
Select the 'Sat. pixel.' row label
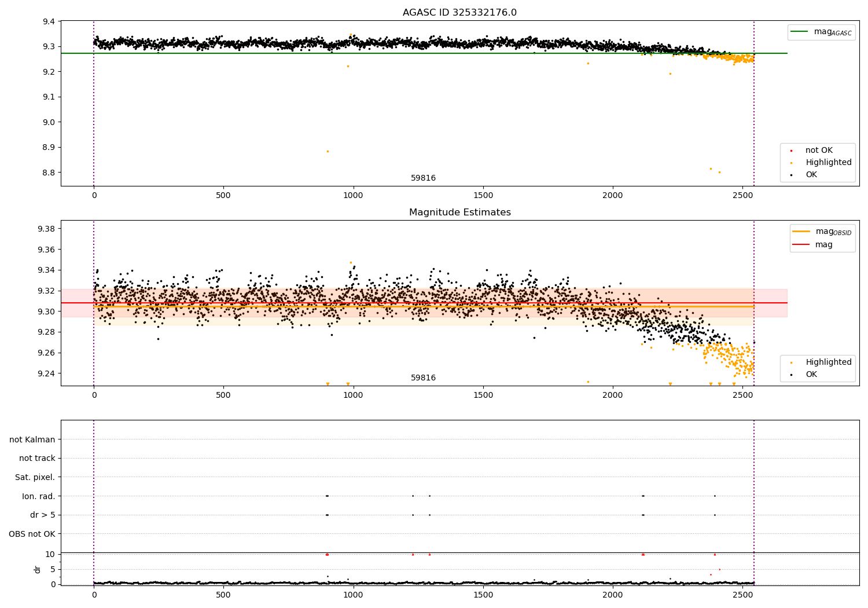(x=35, y=477)
